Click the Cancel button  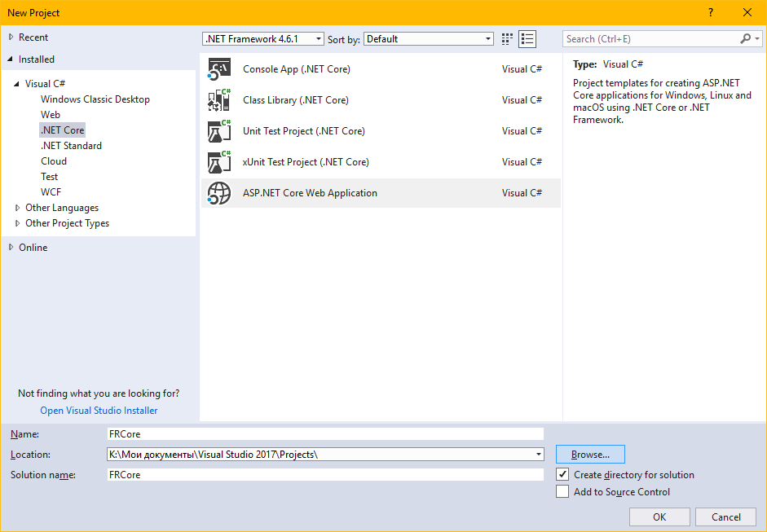point(726,517)
